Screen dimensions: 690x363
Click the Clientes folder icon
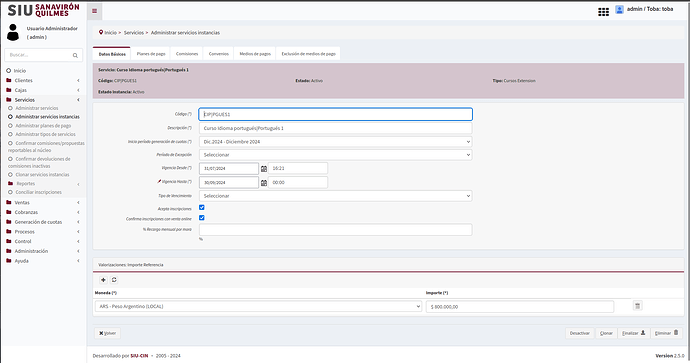[9, 81]
